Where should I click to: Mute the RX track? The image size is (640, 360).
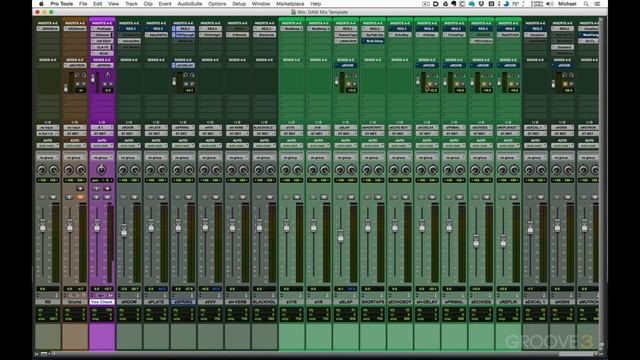53,197
